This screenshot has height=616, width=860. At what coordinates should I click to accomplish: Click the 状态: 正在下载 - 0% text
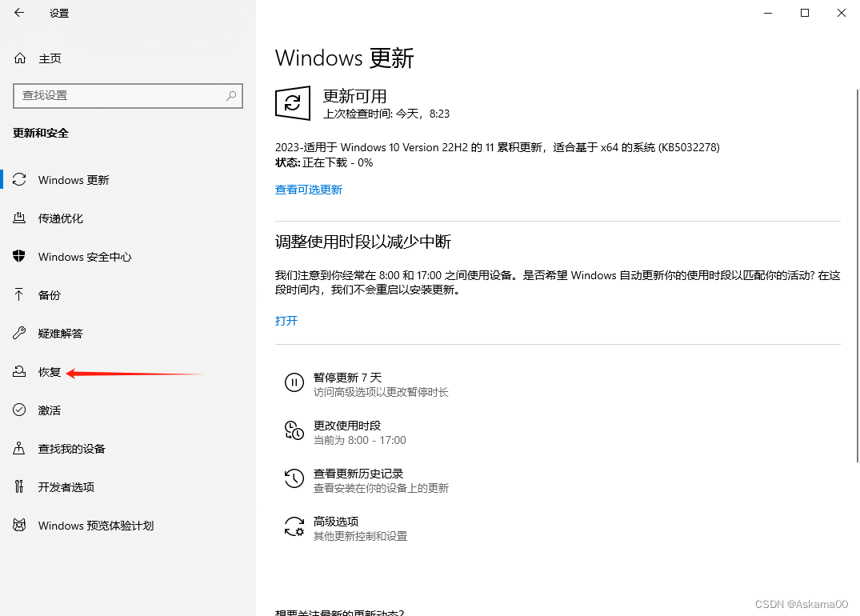(324, 163)
